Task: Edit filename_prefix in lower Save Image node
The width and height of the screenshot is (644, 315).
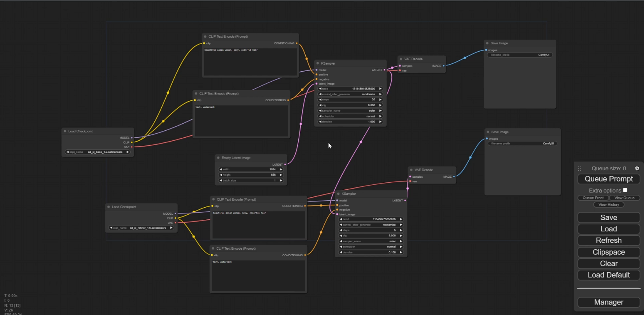Action: 523,143
